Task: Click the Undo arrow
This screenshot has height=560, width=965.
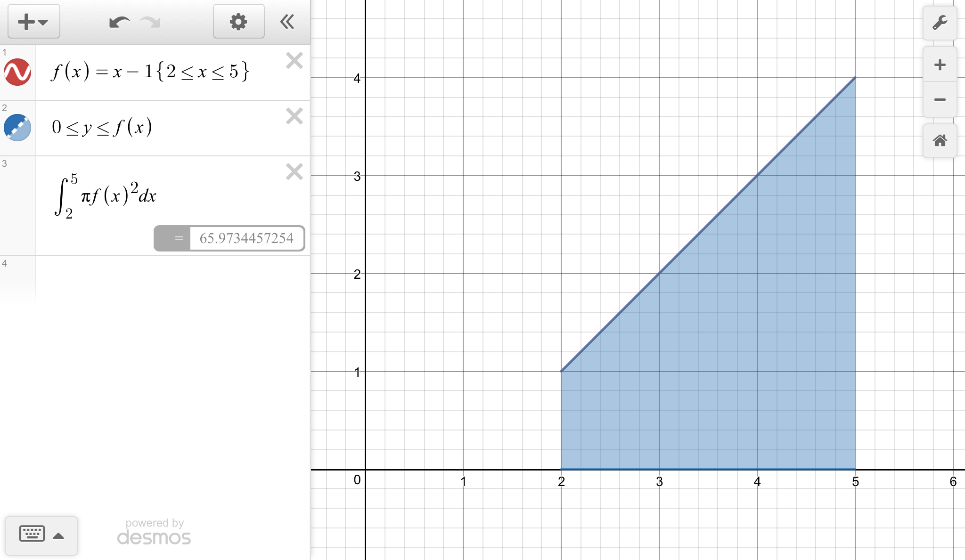Action: coord(119,22)
